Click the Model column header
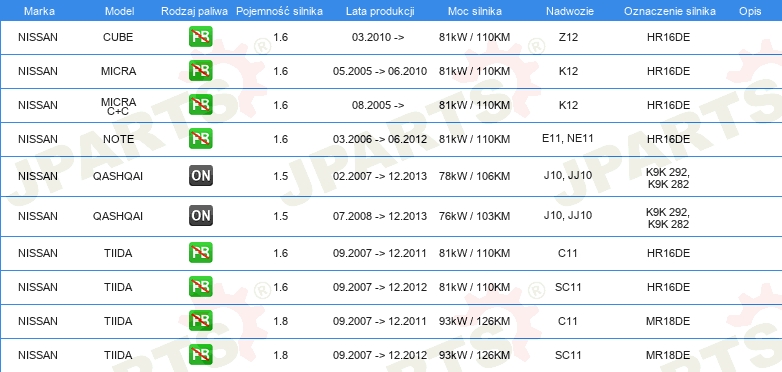 point(120,11)
